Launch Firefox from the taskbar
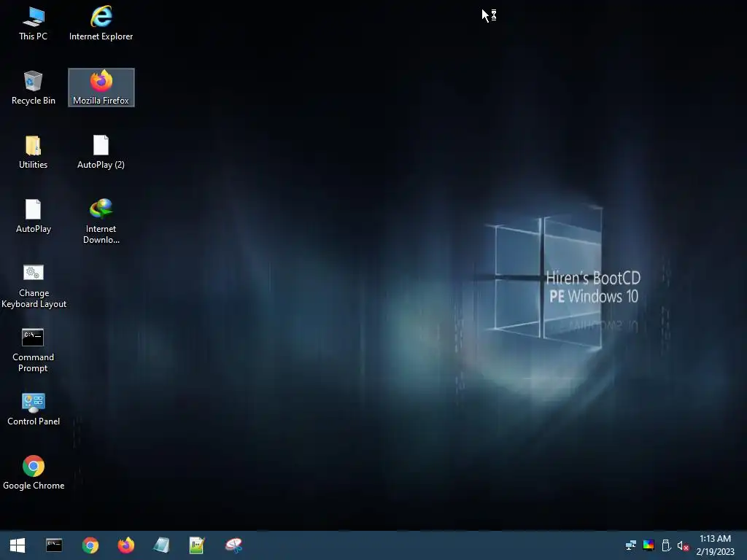747x560 pixels. point(126,545)
